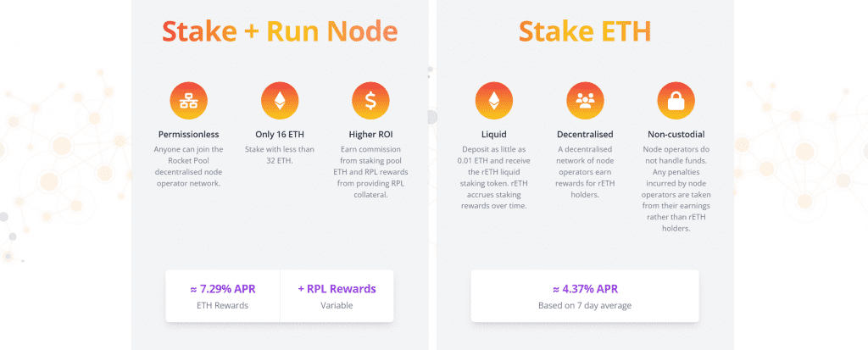Click the RPL collateral commission description
Screen dimensions: 868x350
tap(371, 172)
